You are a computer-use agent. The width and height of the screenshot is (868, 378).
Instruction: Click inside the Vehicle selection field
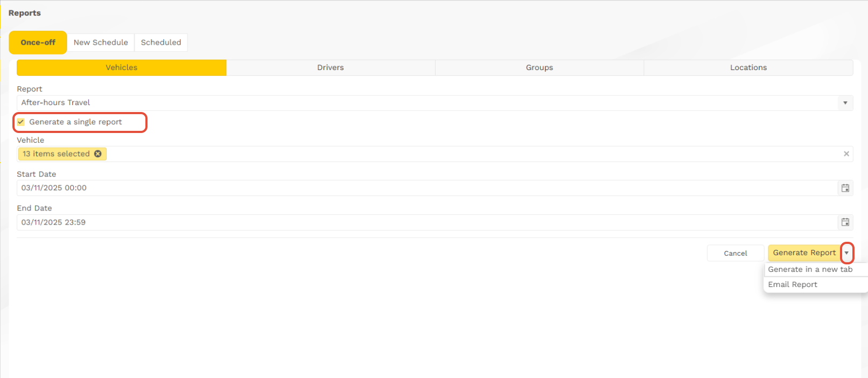click(435, 153)
